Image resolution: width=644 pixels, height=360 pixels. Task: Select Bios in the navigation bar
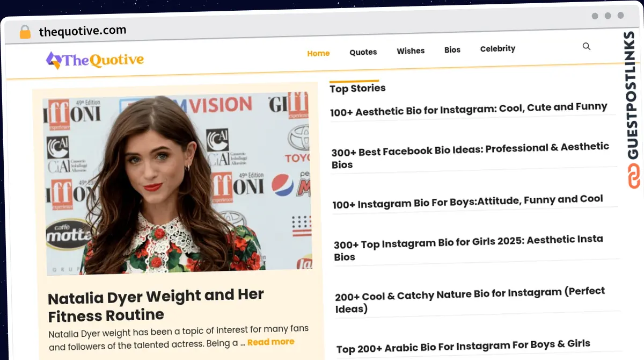tap(452, 50)
